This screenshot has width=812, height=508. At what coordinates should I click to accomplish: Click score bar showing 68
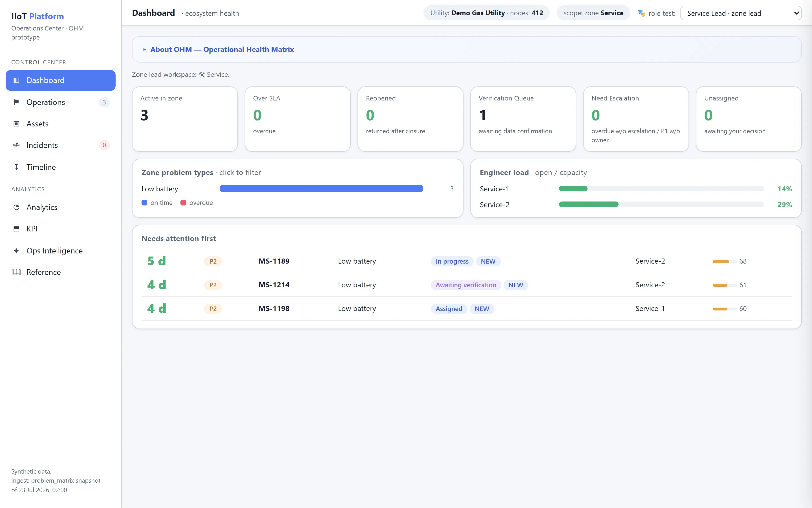[x=725, y=261]
